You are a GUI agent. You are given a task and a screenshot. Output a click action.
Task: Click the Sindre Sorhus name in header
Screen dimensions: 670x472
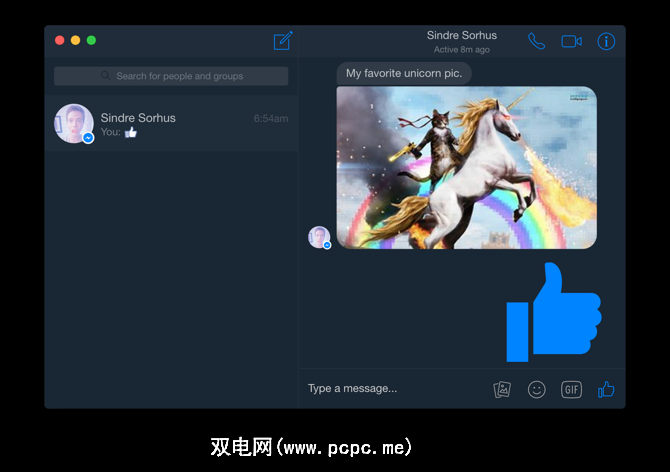[x=461, y=35]
